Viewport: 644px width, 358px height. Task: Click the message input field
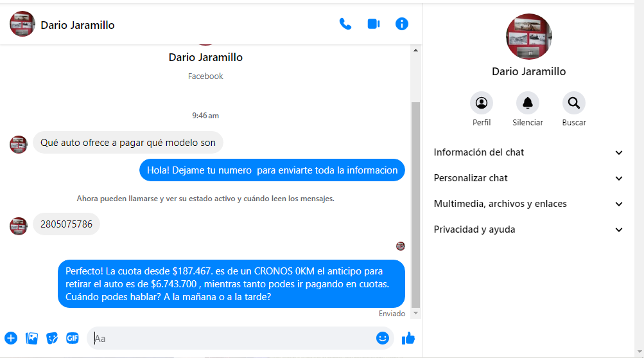coord(231,338)
